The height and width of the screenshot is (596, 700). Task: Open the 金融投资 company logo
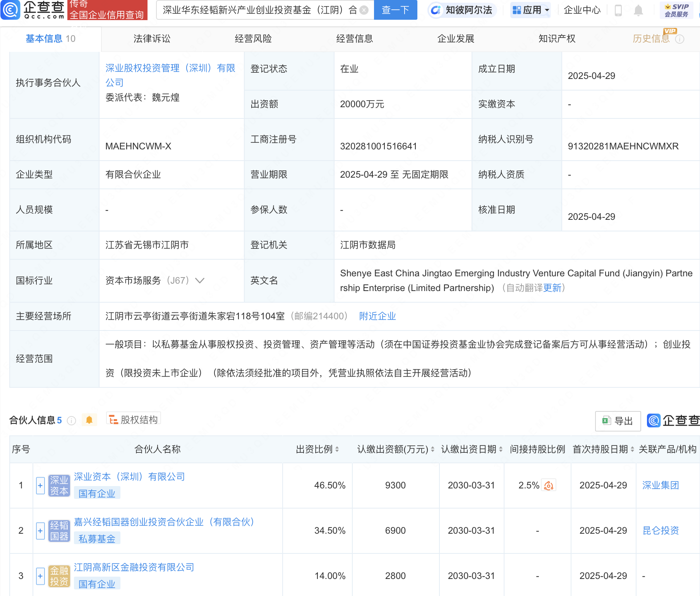(x=59, y=576)
